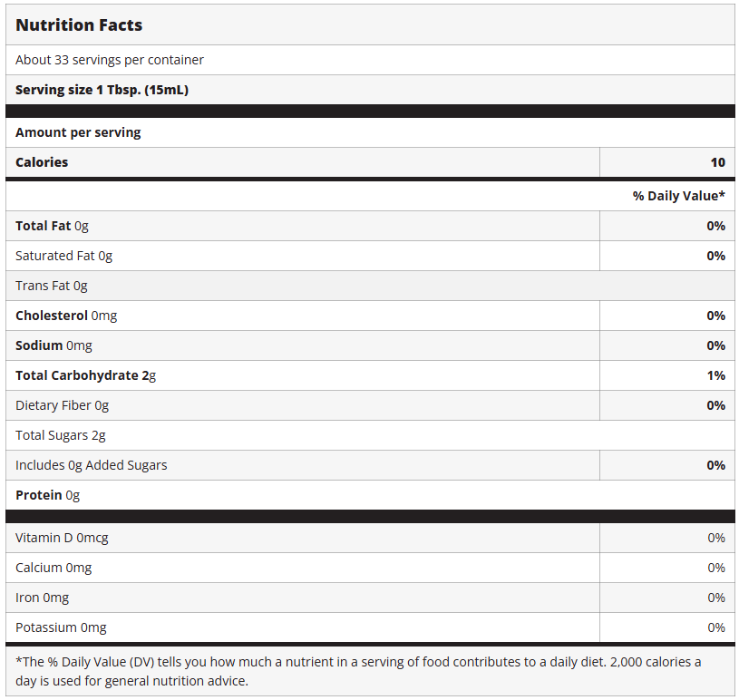Viewport: 739px width, 700px height.
Task: Click the Amount per serving label
Action: 78,132
